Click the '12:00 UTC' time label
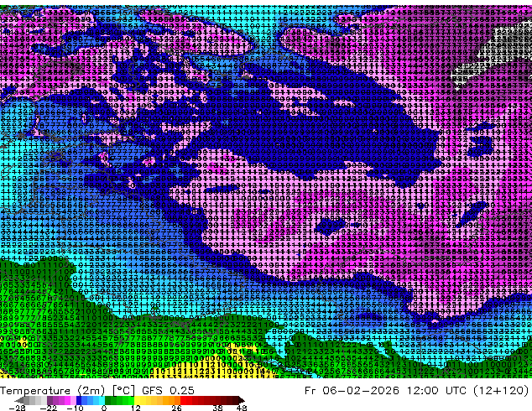The image size is (532, 411). coord(437,391)
